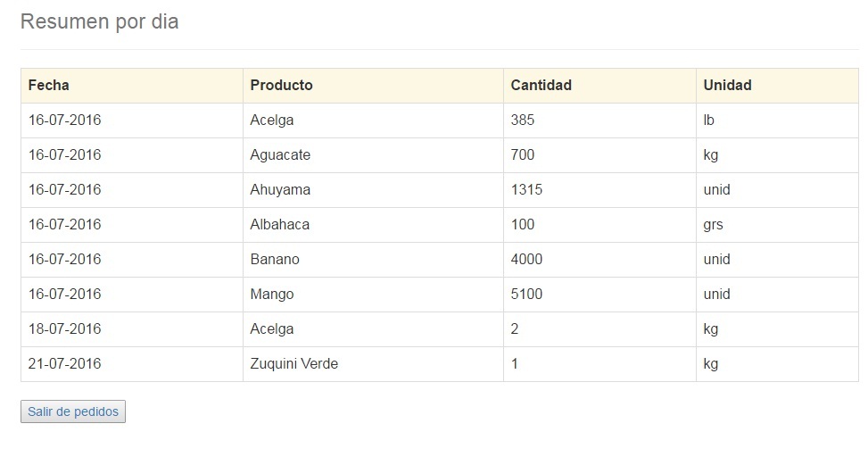Screen dimensions: 868x457
Task: Select the Mango product cell
Action: [373, 295]
